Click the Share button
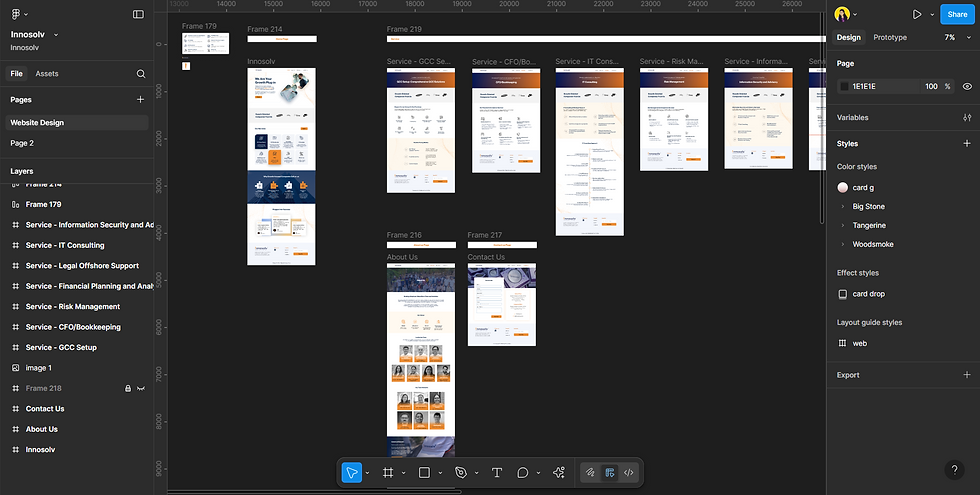This screenshot has height=495, width=980. point(957,14)
